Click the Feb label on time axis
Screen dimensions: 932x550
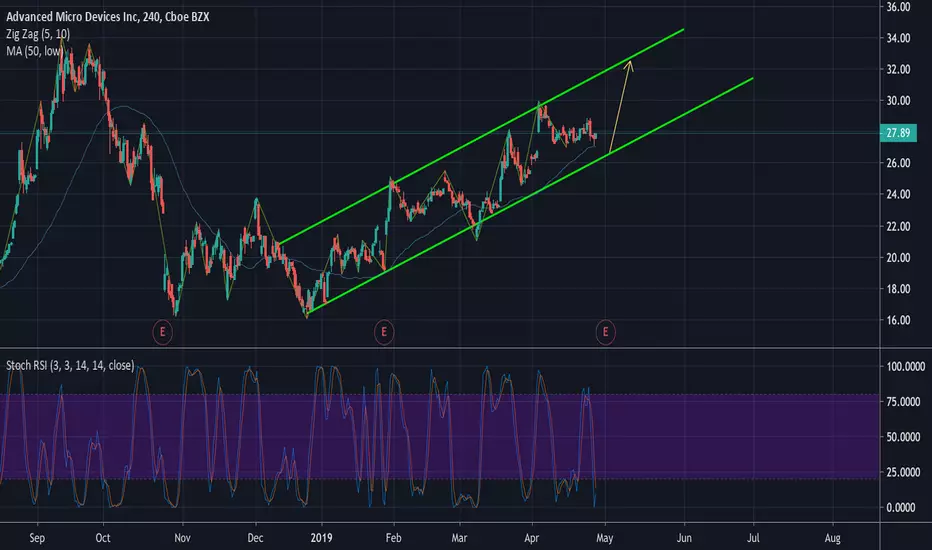[393, 538]
